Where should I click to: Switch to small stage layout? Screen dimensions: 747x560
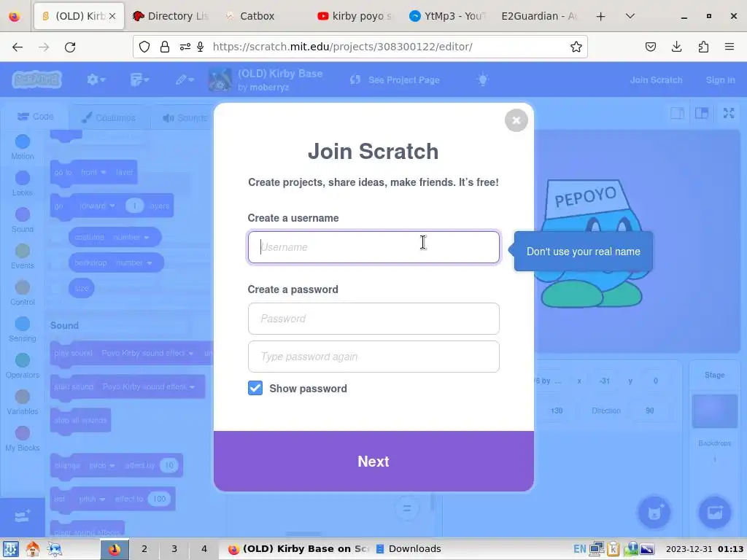(678, 113)
